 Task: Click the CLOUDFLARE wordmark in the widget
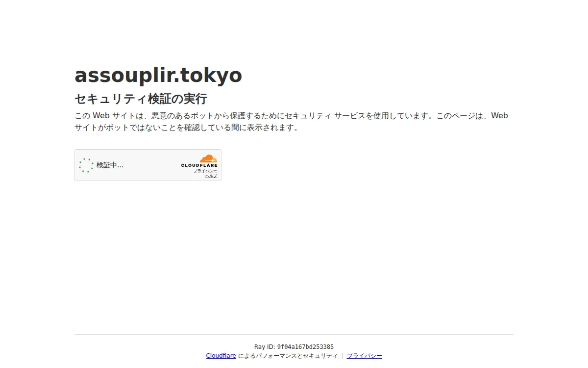click(199, 165)
